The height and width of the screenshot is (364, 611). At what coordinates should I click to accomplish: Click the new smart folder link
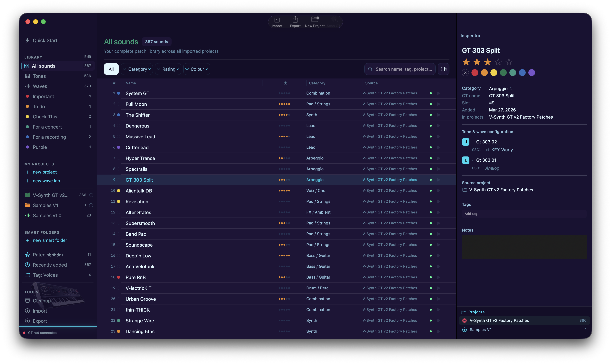point(50,240)
